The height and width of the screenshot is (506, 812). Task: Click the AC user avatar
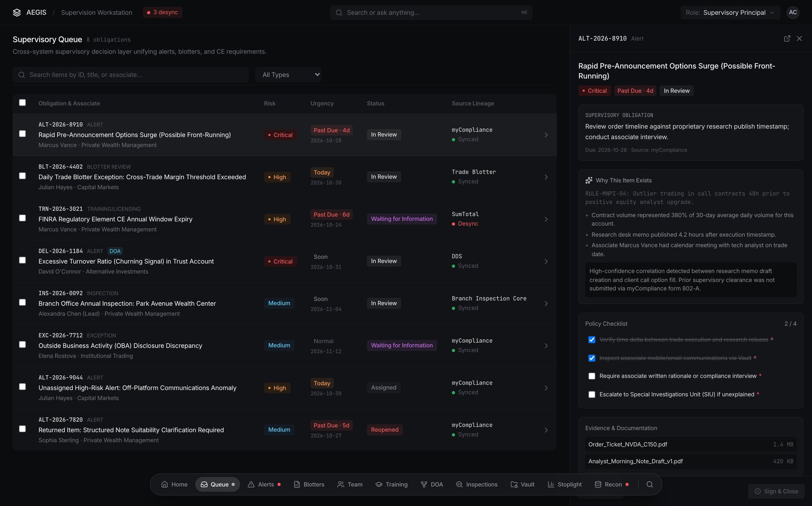(793, 13)
